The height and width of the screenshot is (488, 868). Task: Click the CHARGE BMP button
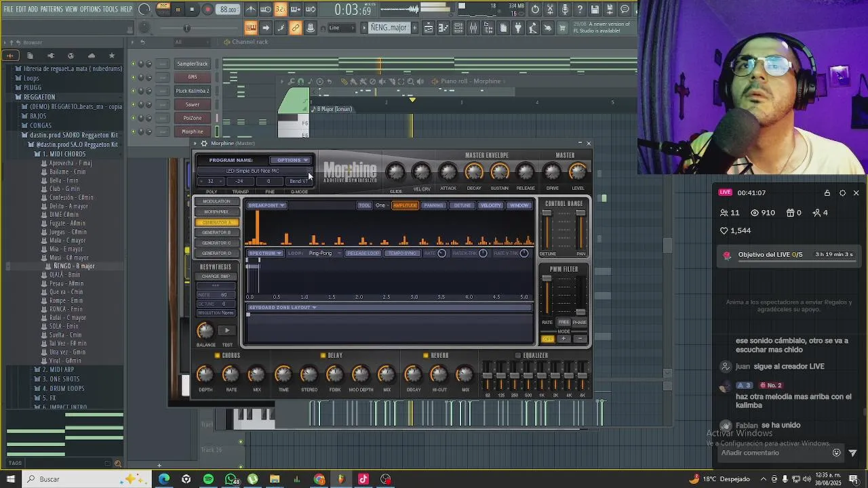(x=216, y=277)
